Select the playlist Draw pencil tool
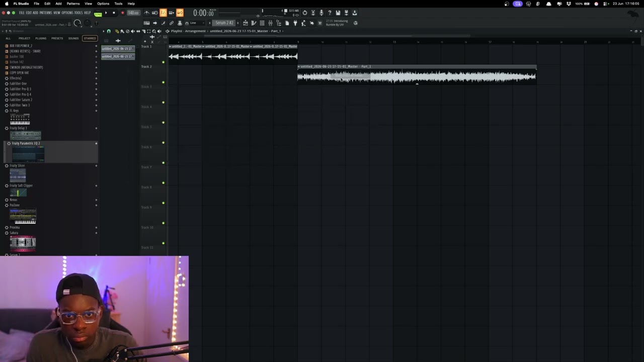644x362 pixels. pyautogui.click(x=117, y=31)
